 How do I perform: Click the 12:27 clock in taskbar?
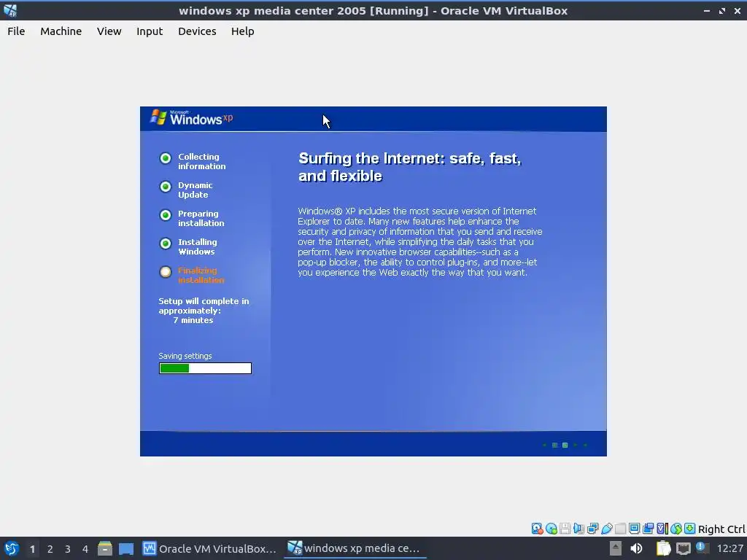click(729, 548)
